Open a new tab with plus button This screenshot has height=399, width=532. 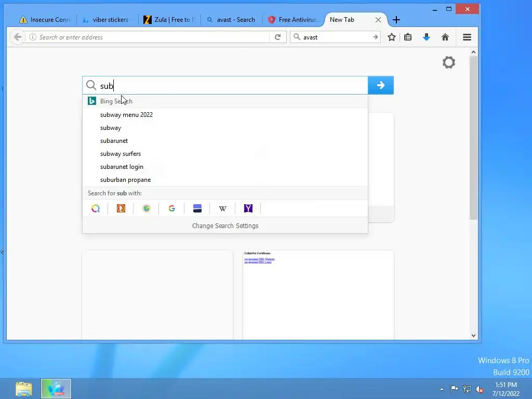(396, 20)
